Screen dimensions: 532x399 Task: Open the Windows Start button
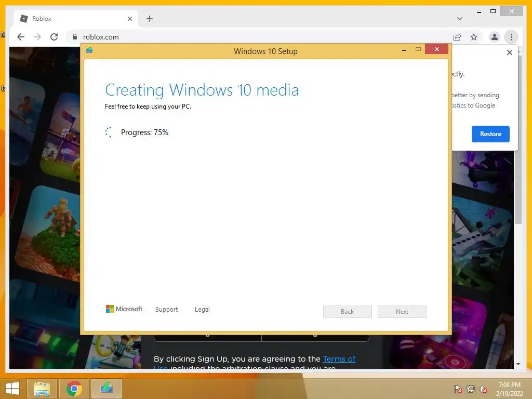(x=12, y=389)
